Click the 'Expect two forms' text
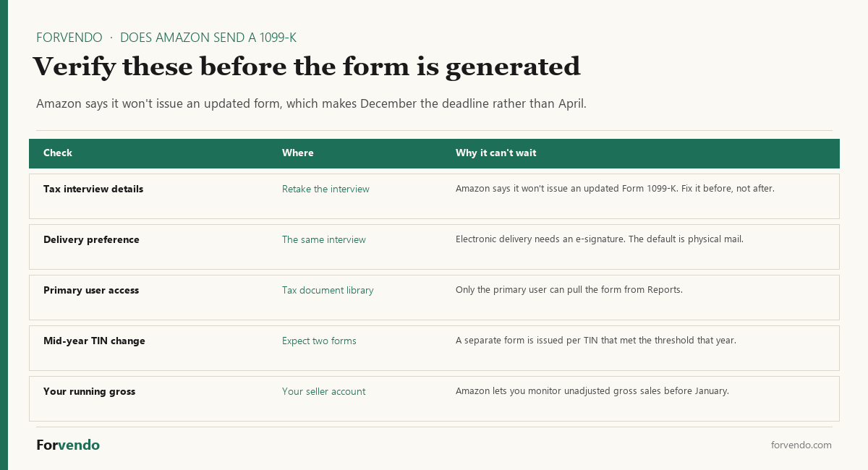Viewport: 868px width, 470px height. coord(319,341)
